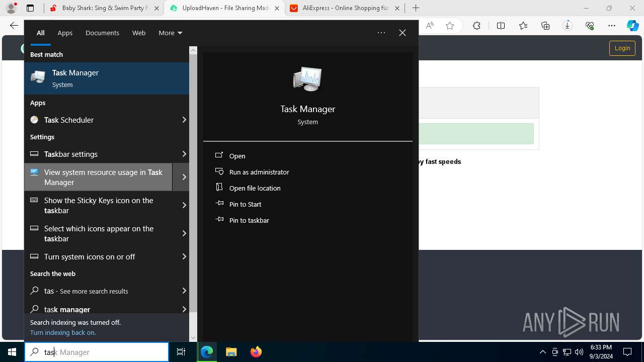This screenshot has width=644, height=362.
Task: Click the large Task Manager icon in the preview pane
Action: (x=307, y=79)
